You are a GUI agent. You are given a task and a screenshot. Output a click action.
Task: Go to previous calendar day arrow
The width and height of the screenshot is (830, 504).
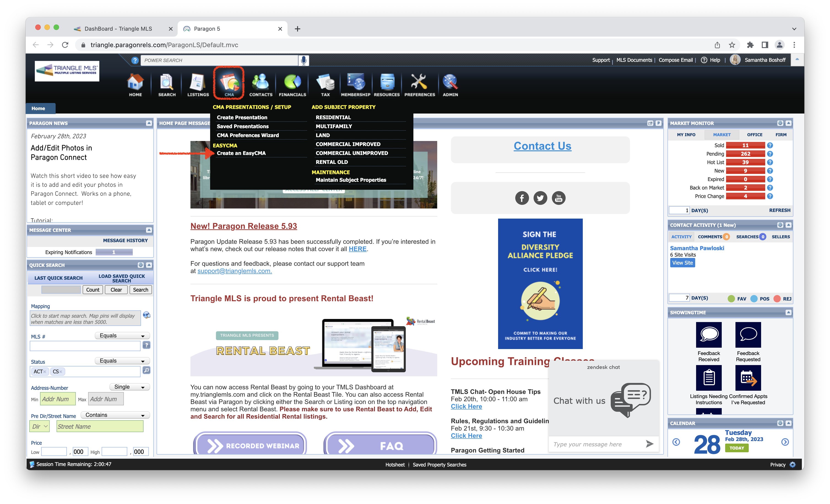(x=676, y=442)
